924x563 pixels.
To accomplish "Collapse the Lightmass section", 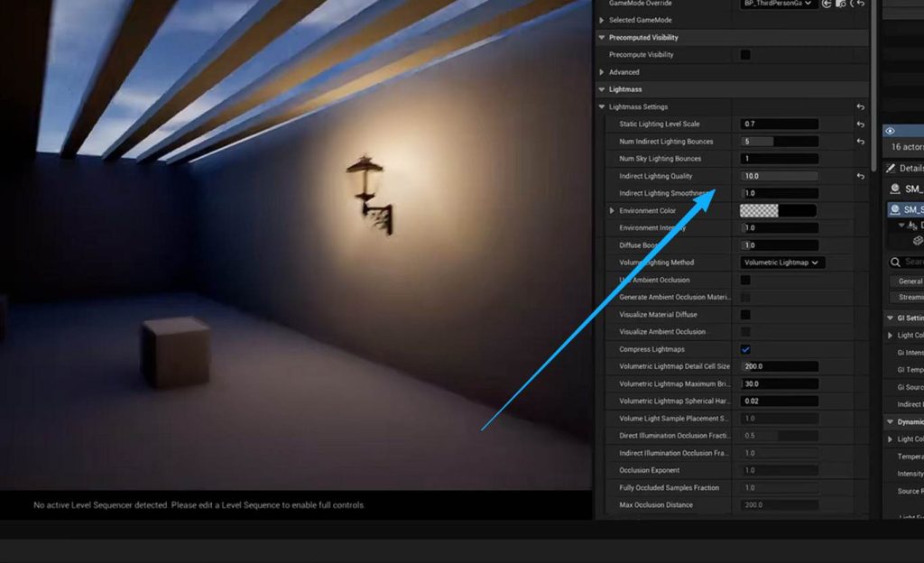I will click(602, 89).
